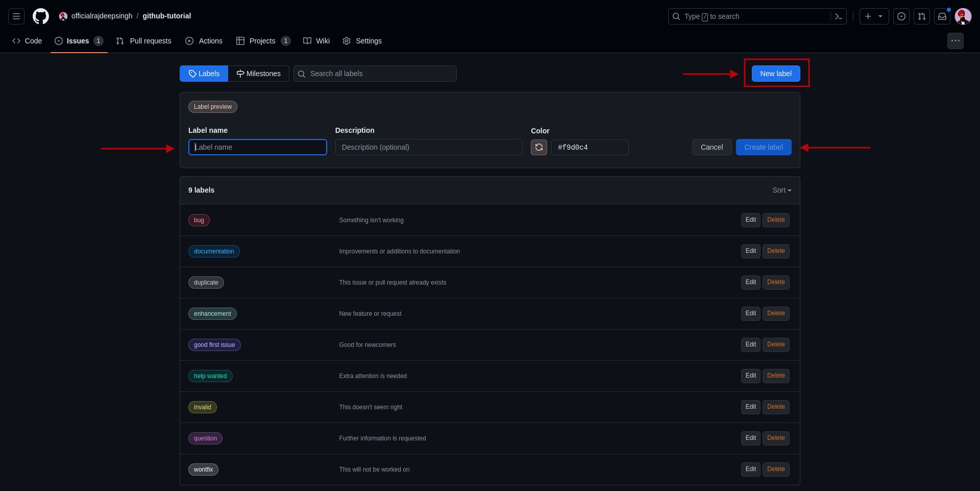Focus the Label name input
This screenshot has width=980, height=491.
coord(258,147)
